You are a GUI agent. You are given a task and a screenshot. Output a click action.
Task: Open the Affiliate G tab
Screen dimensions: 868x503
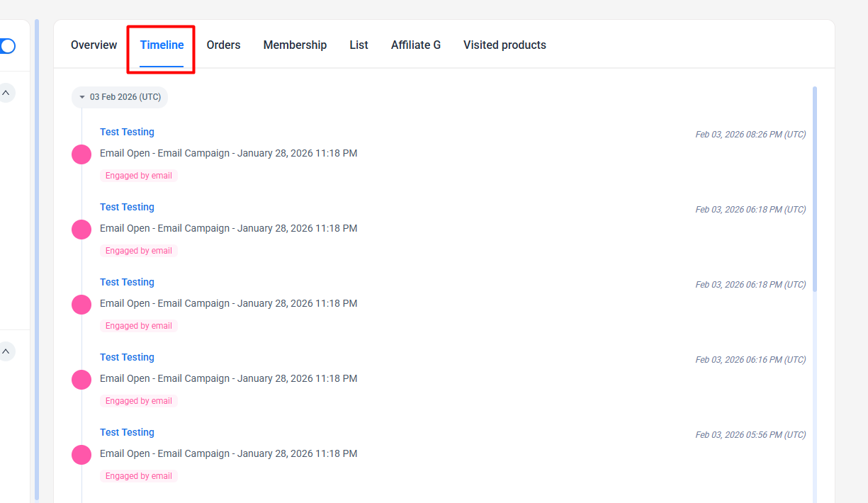pyautogui.click(x=415, y=45)
